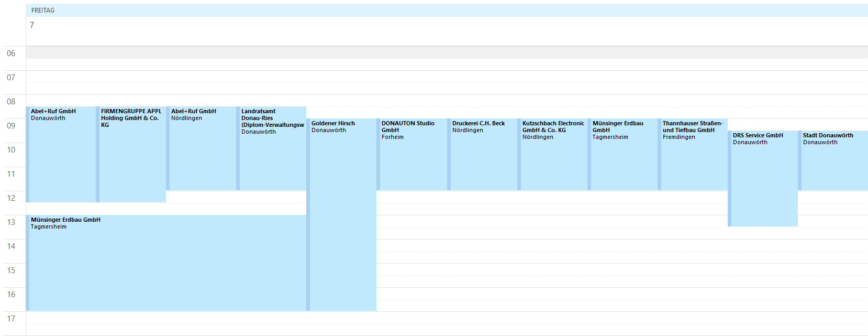The image size is (868, 336).
Task: Open Kutzschbach Electronic GmbH & Co. KG appointment
Action: point(552,154)
